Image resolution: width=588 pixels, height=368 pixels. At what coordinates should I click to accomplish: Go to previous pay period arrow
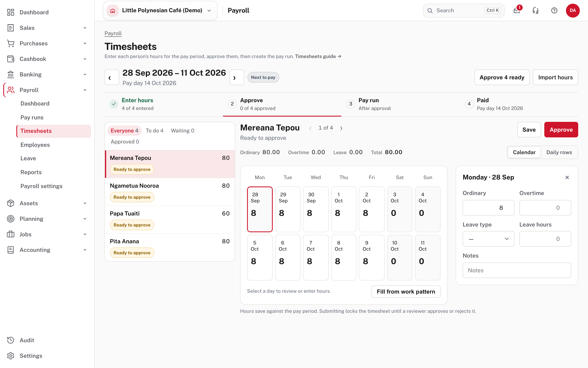[112, 77]
